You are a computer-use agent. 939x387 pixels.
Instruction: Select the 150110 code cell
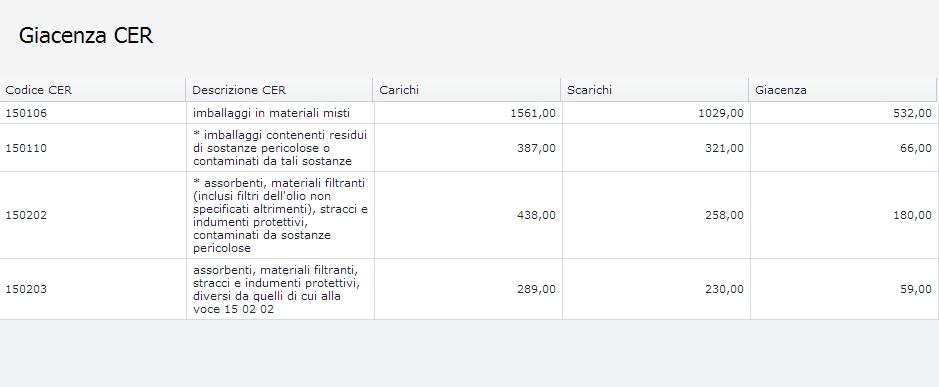93,148
